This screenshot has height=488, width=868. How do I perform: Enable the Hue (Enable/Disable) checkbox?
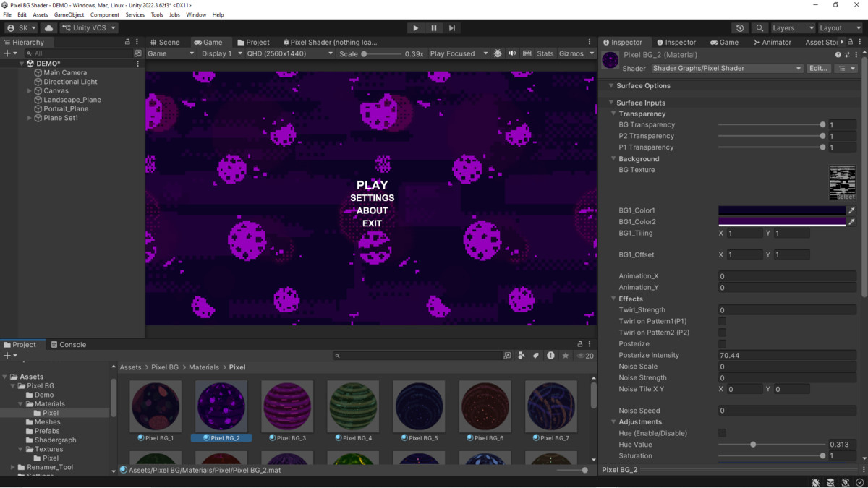722,433
